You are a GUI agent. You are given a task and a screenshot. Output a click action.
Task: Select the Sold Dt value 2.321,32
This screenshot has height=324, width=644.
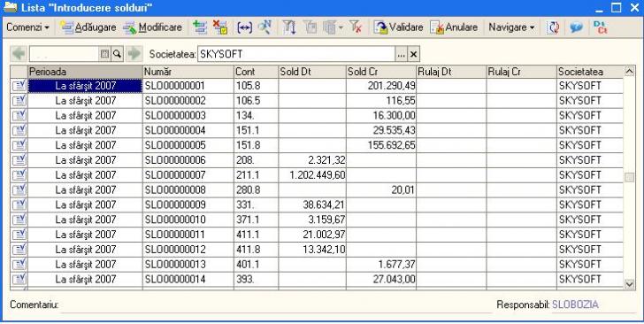[312, 160]
